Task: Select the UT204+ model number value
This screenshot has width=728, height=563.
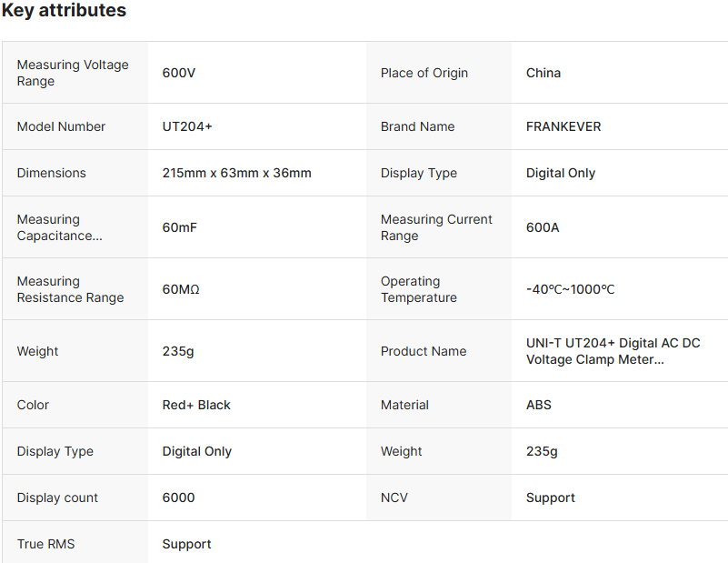Action: [x=187, y=126]
